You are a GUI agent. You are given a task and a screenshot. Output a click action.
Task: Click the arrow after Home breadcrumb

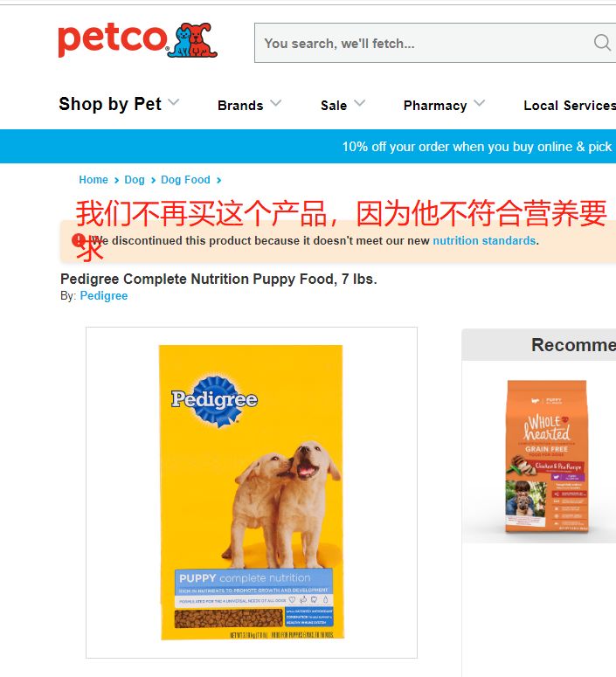116,181
